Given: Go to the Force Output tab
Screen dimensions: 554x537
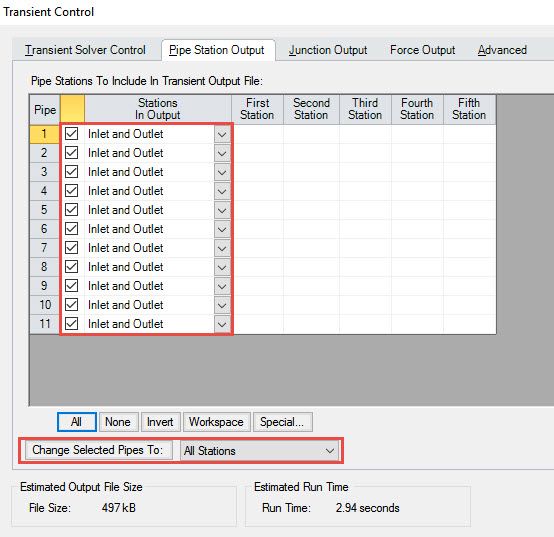Looking at the screenshot, I should pos(422,50).
